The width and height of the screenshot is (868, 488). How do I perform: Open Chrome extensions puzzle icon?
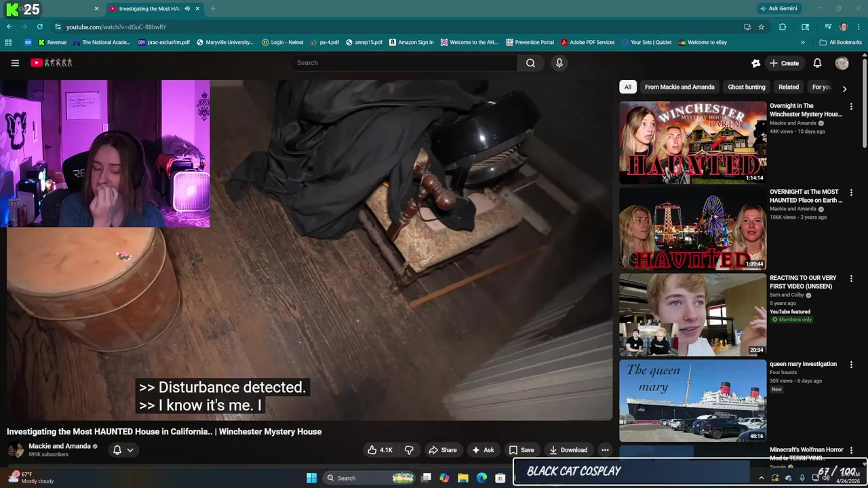(x=783, y=27)
